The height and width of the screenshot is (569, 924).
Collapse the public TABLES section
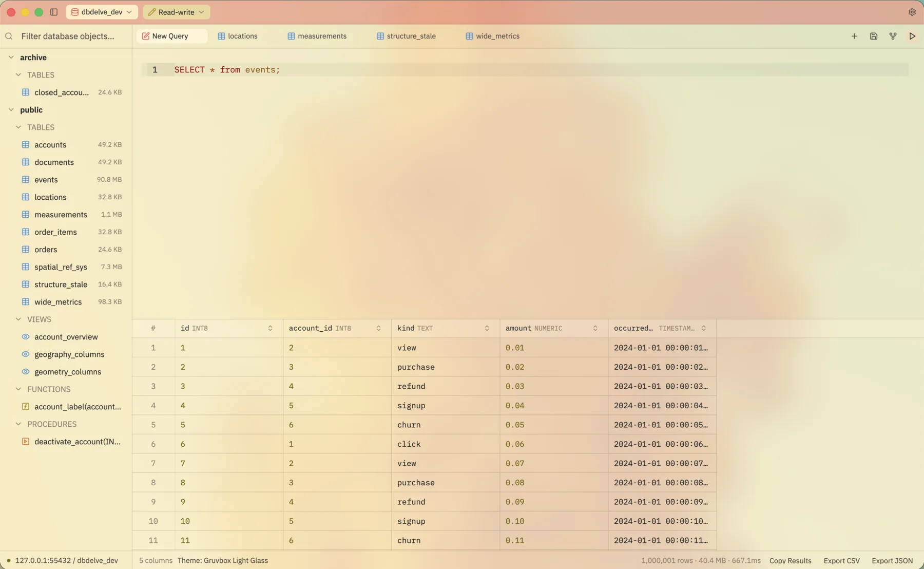[18, 127]
